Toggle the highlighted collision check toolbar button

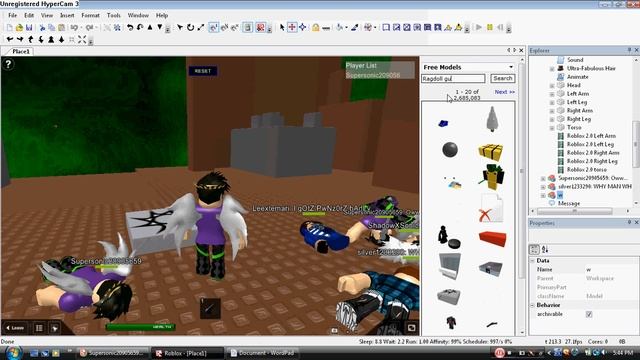click(260, 28)
